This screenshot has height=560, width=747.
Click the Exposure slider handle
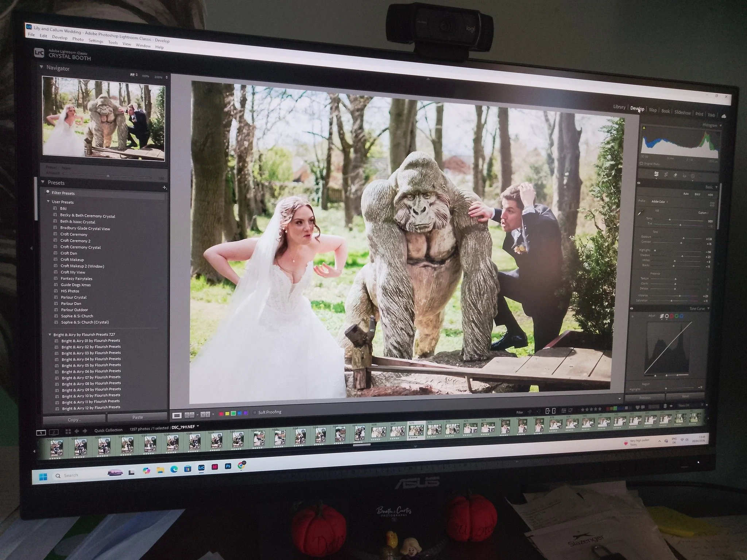point(684,238)
